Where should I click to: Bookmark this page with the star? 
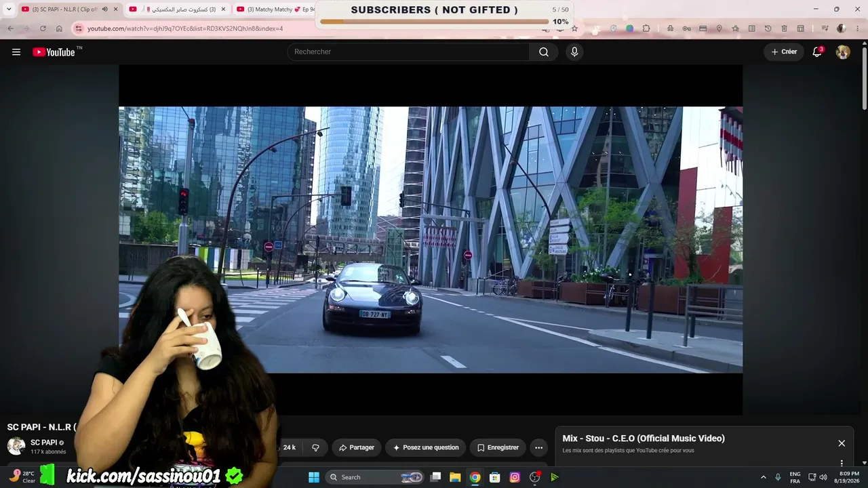[574, 28]
